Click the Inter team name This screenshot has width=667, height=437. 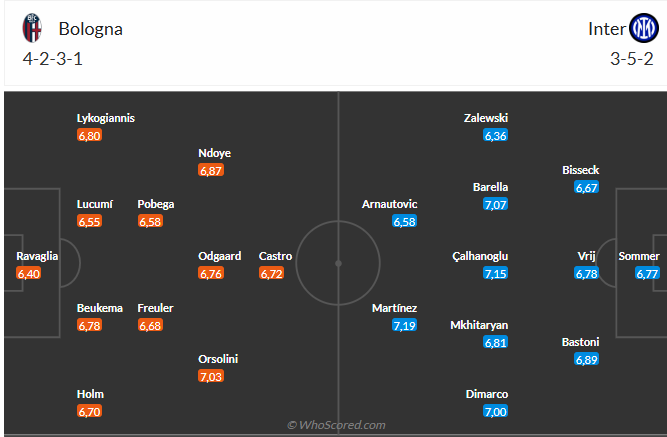(606, 28)
